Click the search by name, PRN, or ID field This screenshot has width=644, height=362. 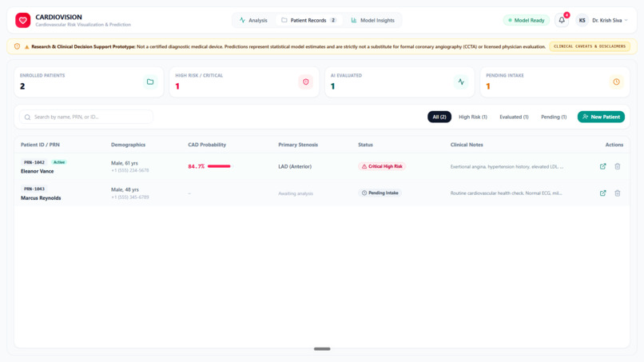click(86, 117)
